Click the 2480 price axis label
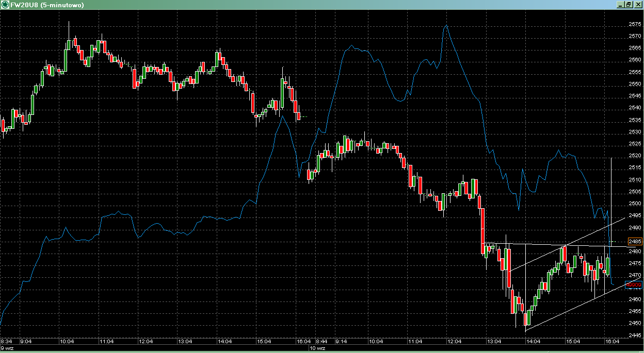Viewport: 644px width, 353px height. click(635, 251)
